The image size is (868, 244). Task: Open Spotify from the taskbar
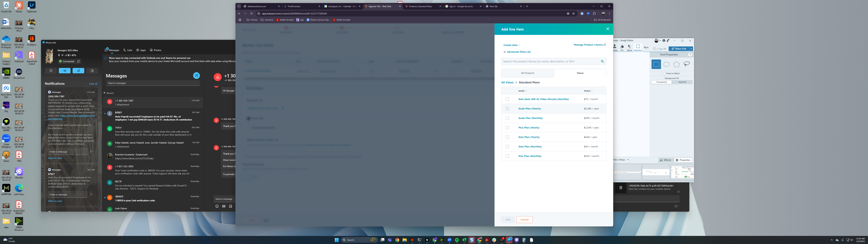(x=457, y=240)
